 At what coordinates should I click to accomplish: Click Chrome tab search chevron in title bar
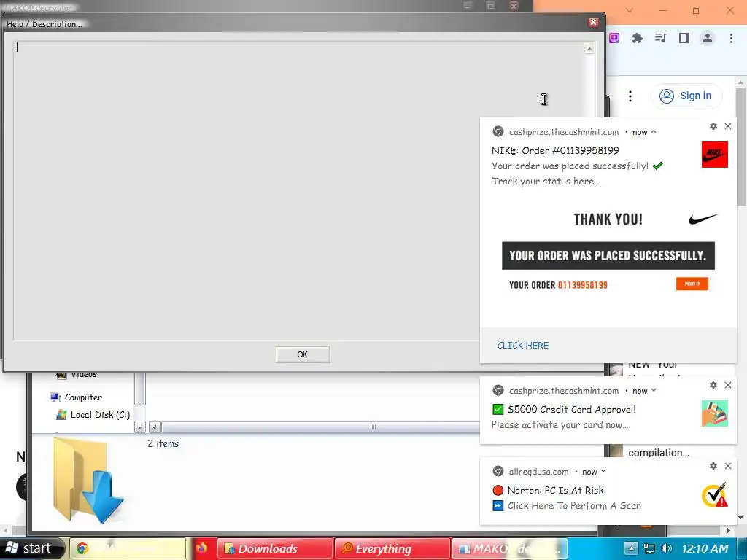click(x=630, y=10)
